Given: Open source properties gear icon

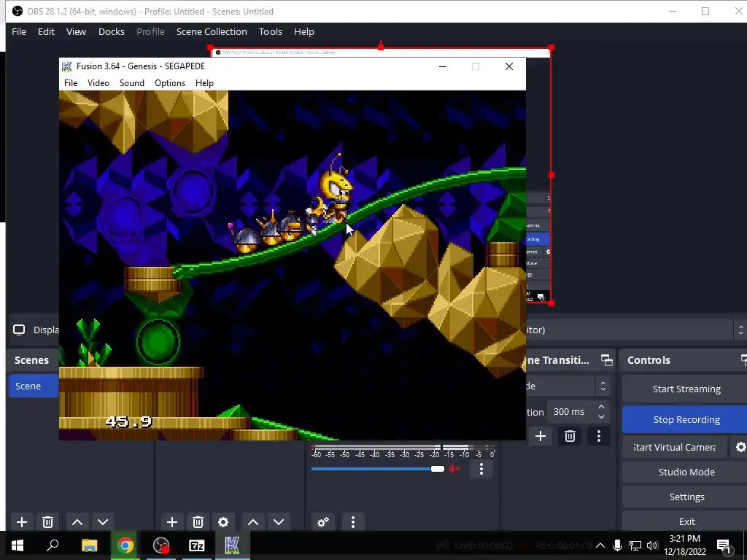Looking at the screenshot, I should point(223,522).
